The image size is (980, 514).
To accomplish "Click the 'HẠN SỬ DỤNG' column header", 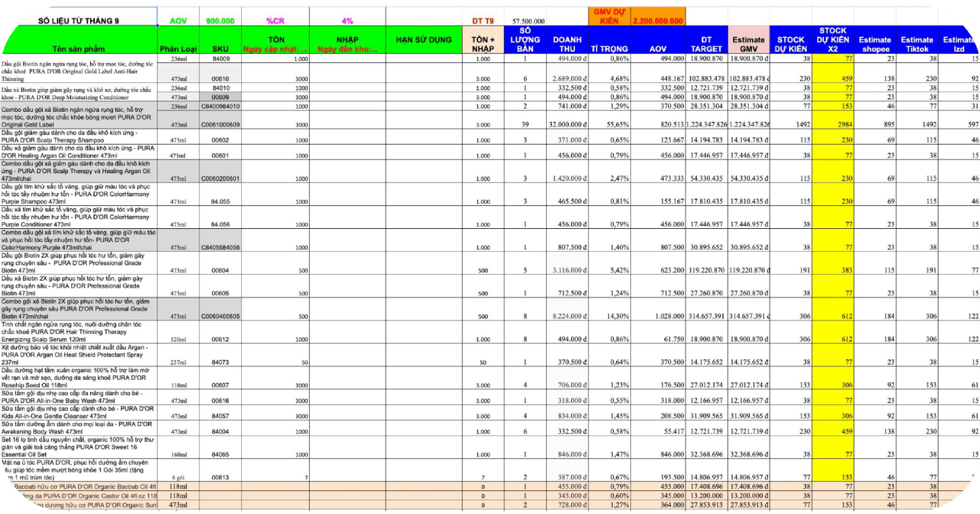I will coord(423,40).
